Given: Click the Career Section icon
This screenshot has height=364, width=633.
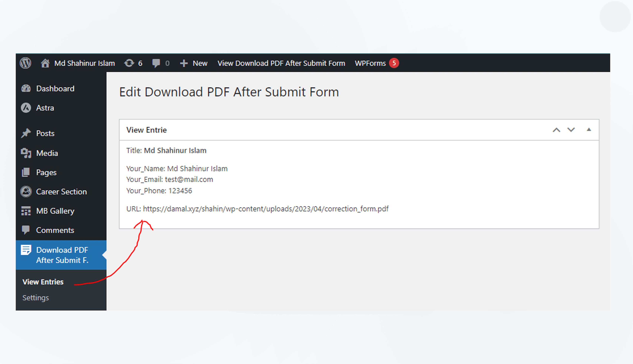Looking at the screenshot, I should (x=26, y=192).
